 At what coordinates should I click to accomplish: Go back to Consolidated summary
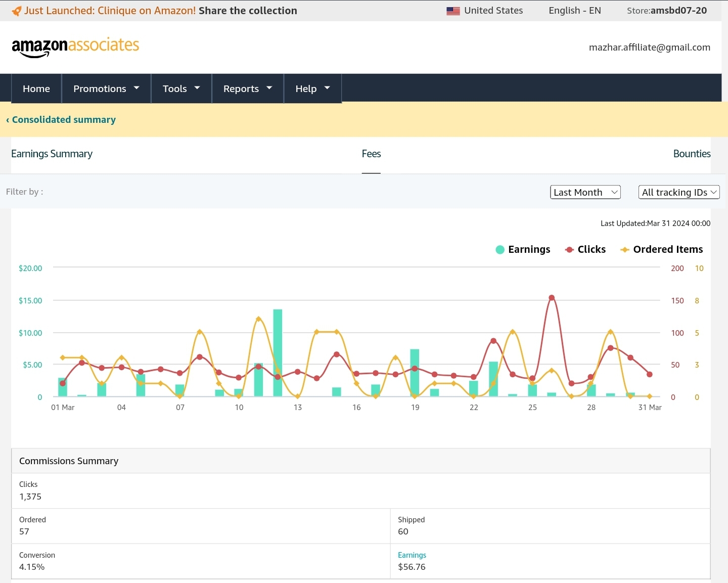(61, 120)
